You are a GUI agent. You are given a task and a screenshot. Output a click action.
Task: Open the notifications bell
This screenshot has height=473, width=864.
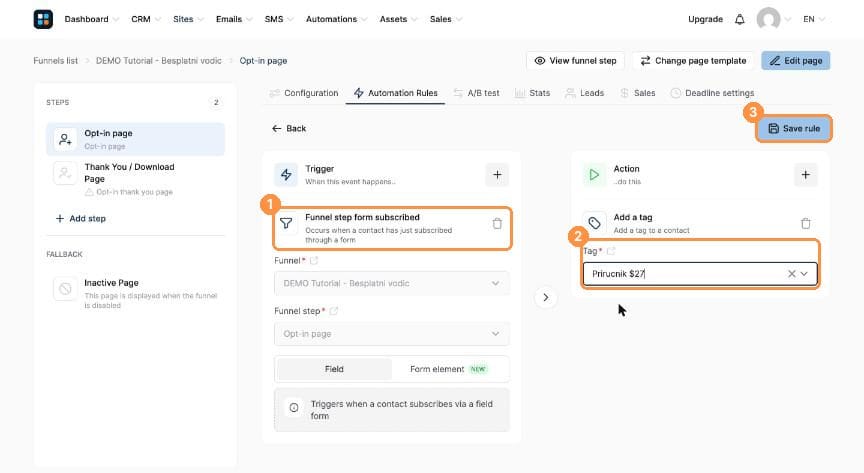point(739,19)
